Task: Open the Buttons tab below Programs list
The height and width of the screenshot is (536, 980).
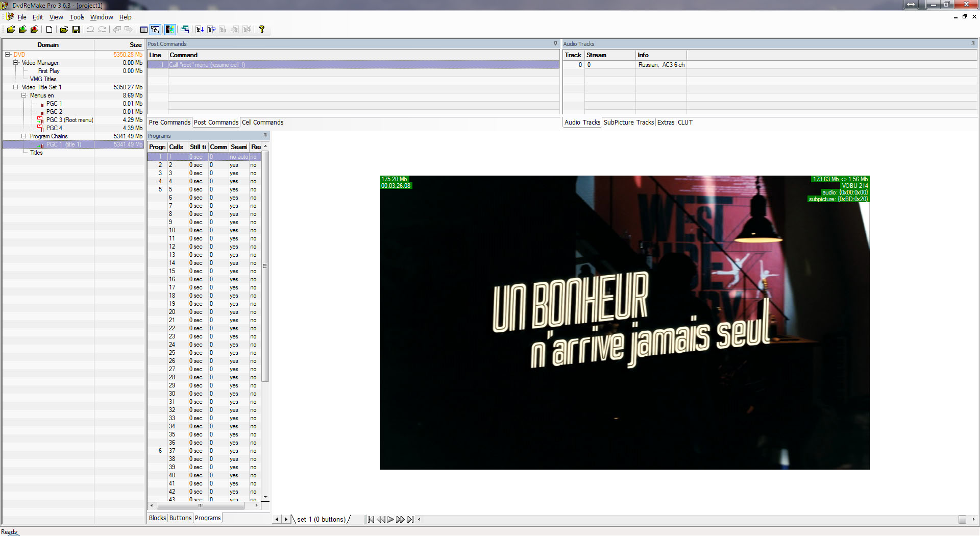Action: 180,518
